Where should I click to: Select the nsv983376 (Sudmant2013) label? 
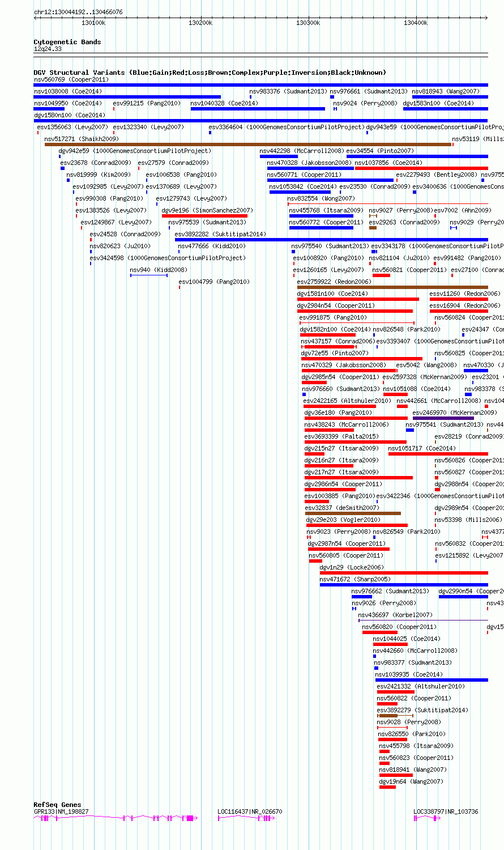coord(288,91)
